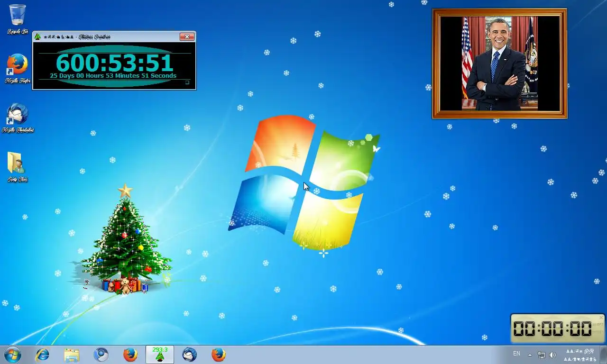
Task: Start the stopwatch gadget with START
Action: [x=598, y=325]
